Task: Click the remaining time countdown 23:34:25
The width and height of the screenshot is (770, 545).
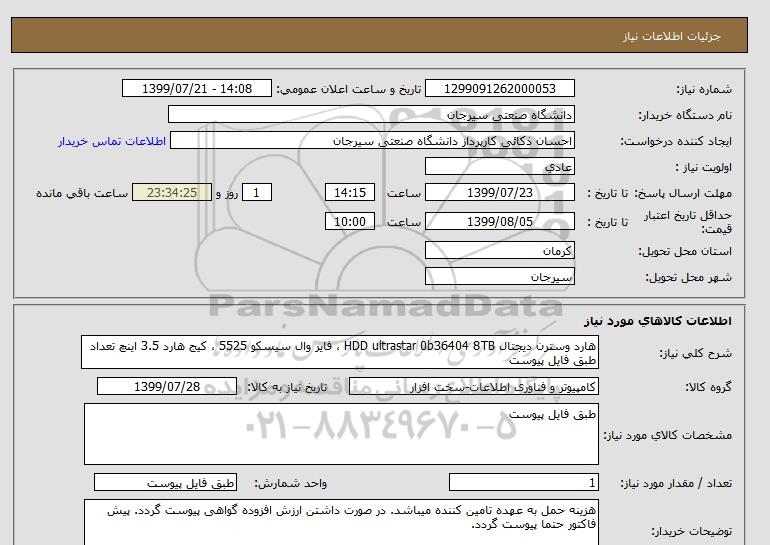Action: [x=172, y=192]
